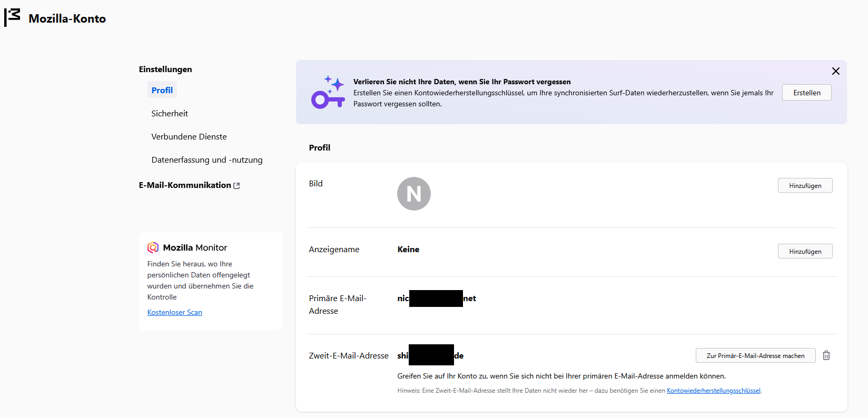868x418 pixels.
Task: Follow the Kontowiederherstellungsschlüssel link
Action: (x=713, y=391)
